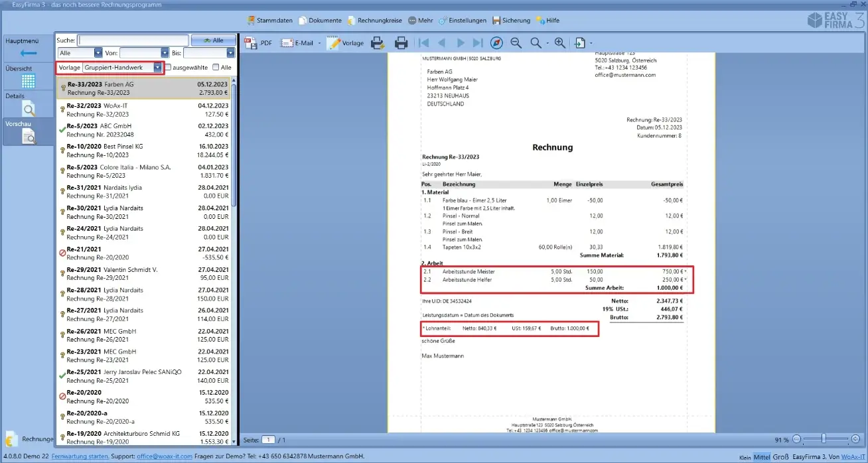
Task: Select the 'Groß' font size option
Action: [780, 457]
